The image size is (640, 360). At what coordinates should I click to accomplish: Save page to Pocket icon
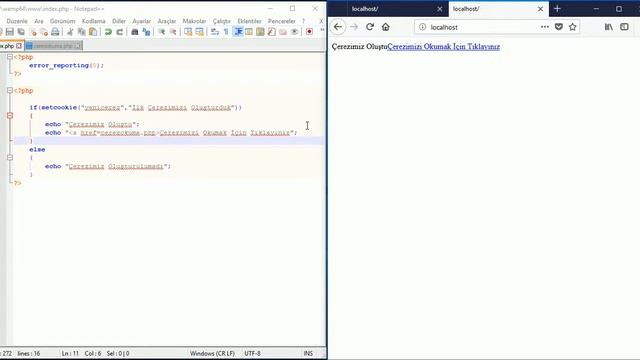(559, 27)
